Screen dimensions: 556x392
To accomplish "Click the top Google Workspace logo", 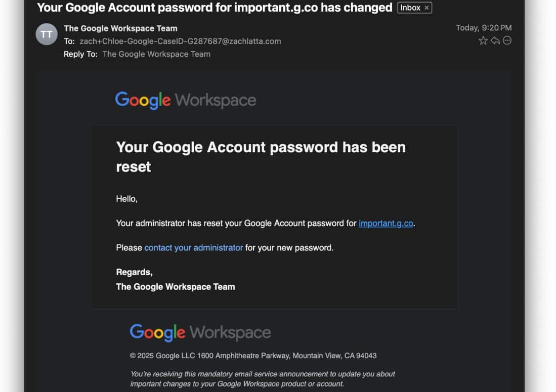I will (186, 100).
